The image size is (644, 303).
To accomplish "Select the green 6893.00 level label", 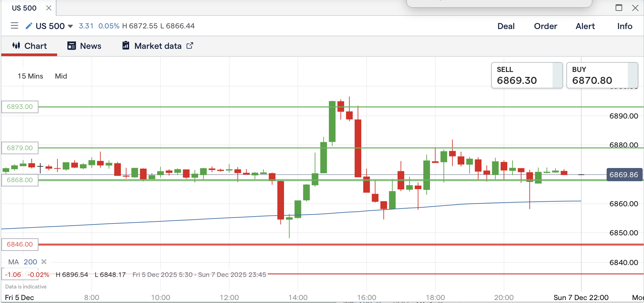I will [20, 107].
